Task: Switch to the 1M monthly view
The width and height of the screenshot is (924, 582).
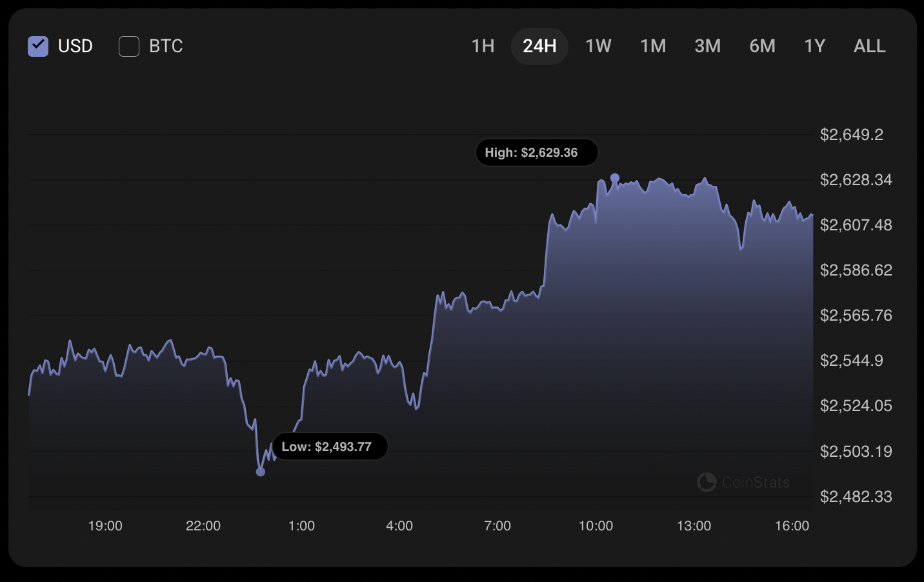Action: [653, 46]
